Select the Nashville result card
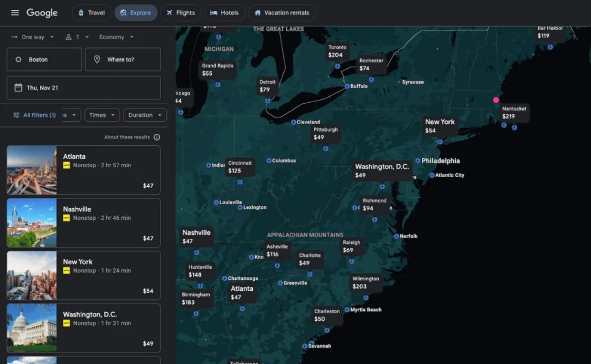 coord(84,223)
